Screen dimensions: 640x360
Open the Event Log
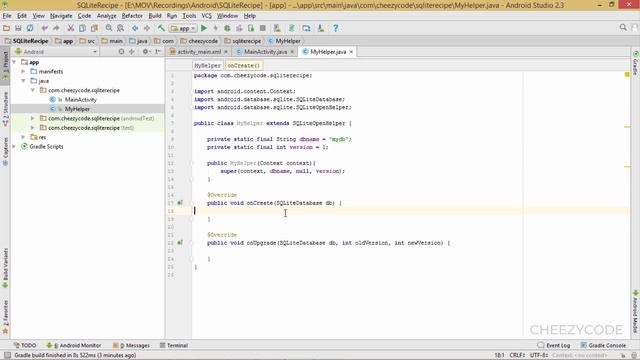[x=553, y=345]
